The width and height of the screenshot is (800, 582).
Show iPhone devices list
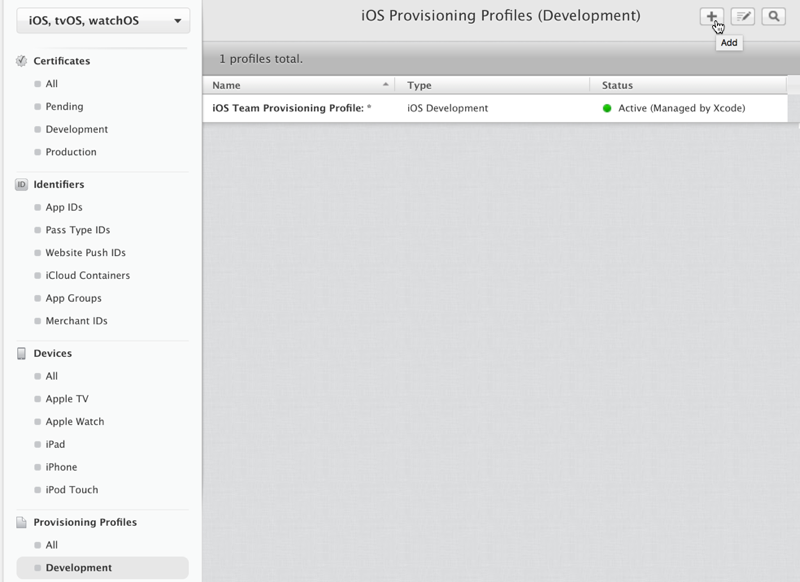pyautogui.click(x=61, y=467)
